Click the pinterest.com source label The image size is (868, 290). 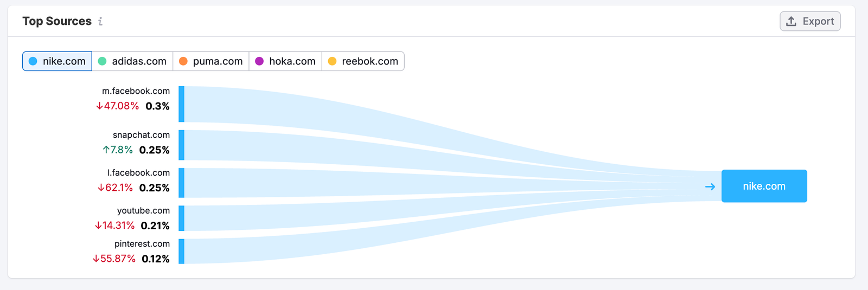pos(142,244)
